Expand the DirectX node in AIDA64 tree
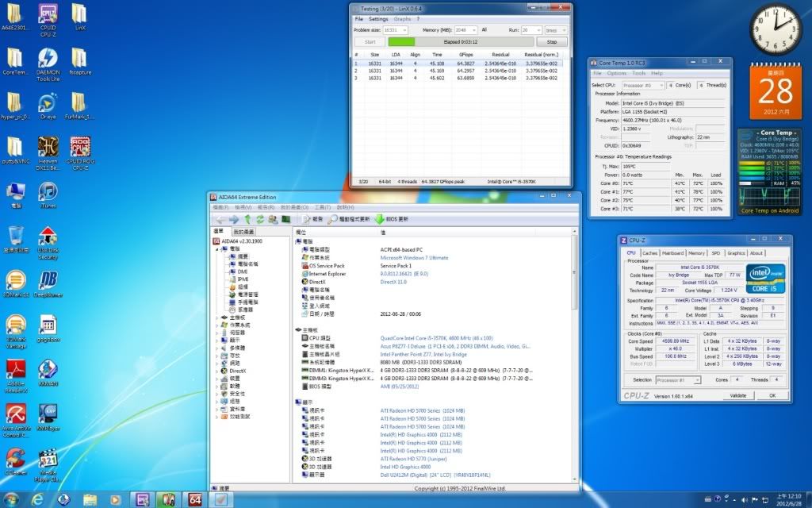The height and width of the screenshot is (508, 812). (217, 371)
